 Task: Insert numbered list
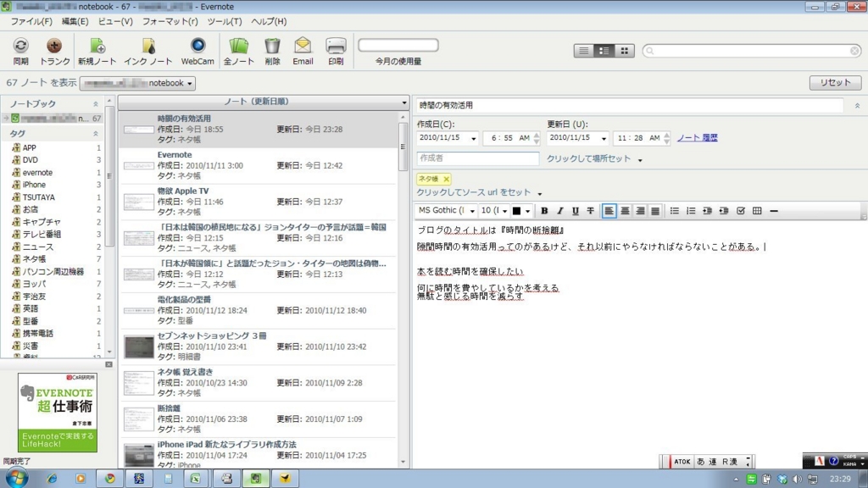[x=691, y=211]
